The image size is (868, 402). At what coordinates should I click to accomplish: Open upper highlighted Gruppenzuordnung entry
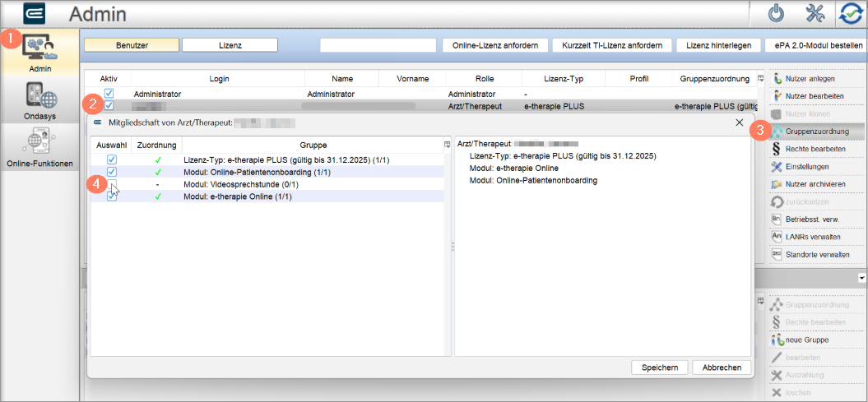point(816,132)
